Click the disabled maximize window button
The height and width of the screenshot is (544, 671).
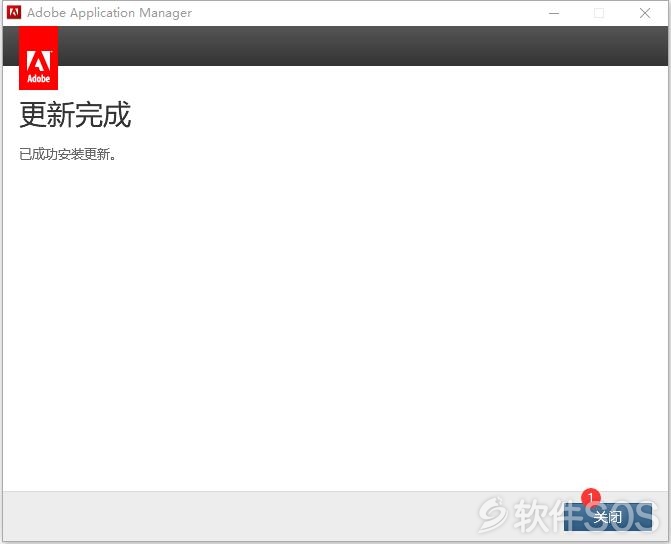[x=599, y=13]
